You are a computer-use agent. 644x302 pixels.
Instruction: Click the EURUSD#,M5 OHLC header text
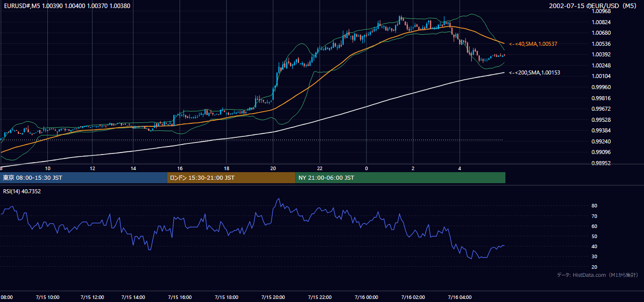[67, 5]
